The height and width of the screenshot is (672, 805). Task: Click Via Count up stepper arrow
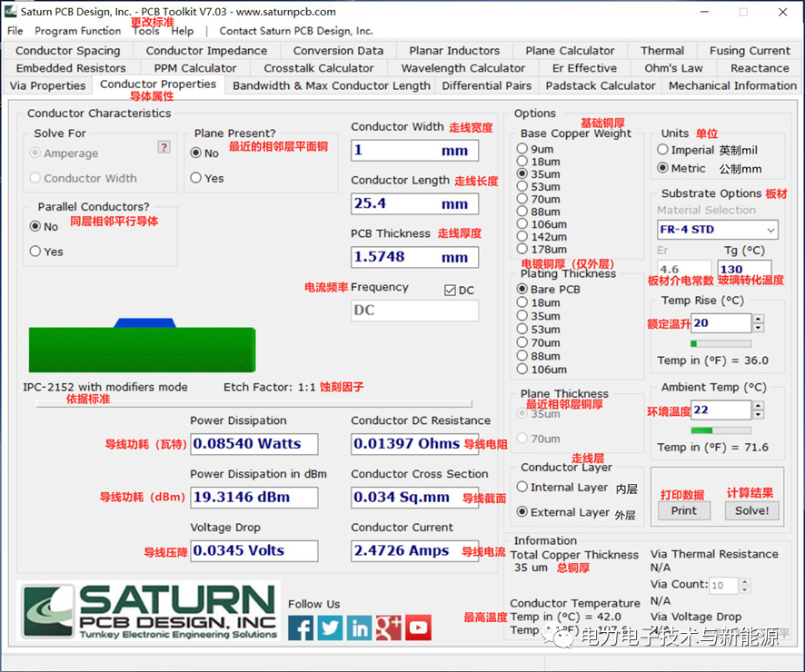[744, 581]
